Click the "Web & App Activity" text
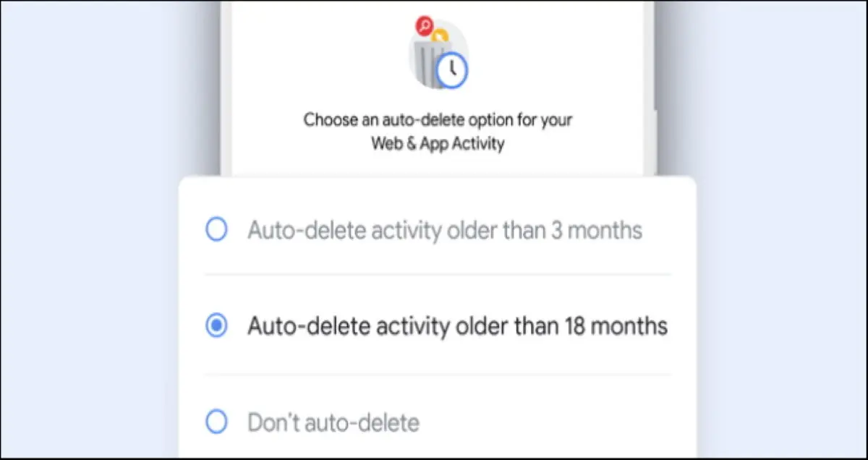This screenshot has width=868, height=460. pyautogui.click(x=438, y=143)
